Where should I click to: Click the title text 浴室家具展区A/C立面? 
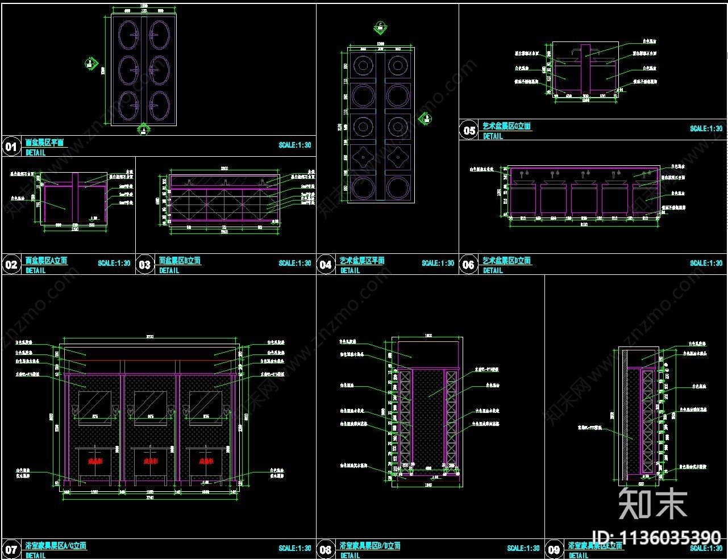56,546
